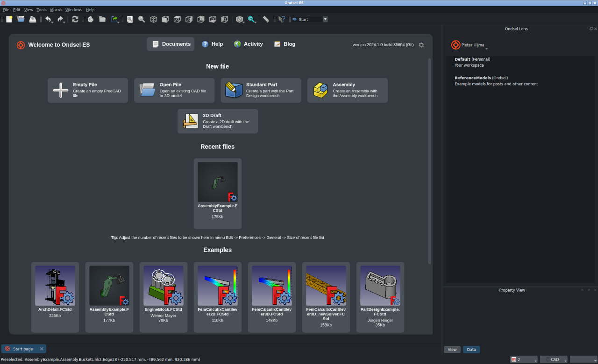Expand the draw style dropdown arrow
Viewport: 598px width, 364px height.
(x=244, y=21)
